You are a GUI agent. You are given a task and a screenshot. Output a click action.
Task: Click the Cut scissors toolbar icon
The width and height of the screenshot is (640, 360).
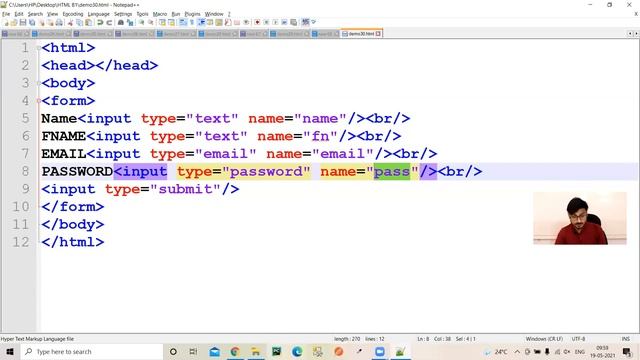(70, 22)
